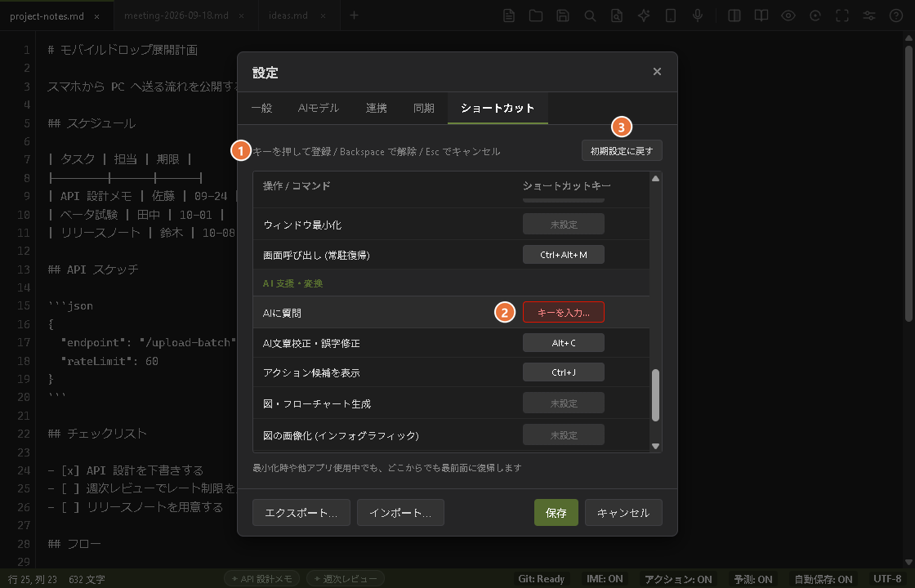
Task: Click the 632 文字 character count
Action: point(87,579)
